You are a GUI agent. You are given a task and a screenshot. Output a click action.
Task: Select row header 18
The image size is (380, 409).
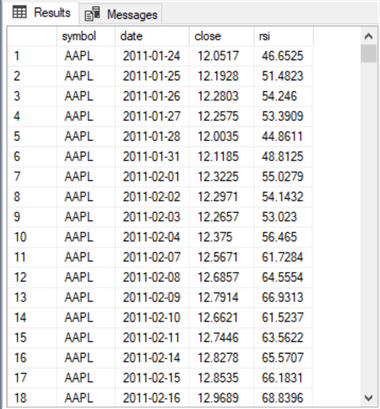[x=32, y=398]
